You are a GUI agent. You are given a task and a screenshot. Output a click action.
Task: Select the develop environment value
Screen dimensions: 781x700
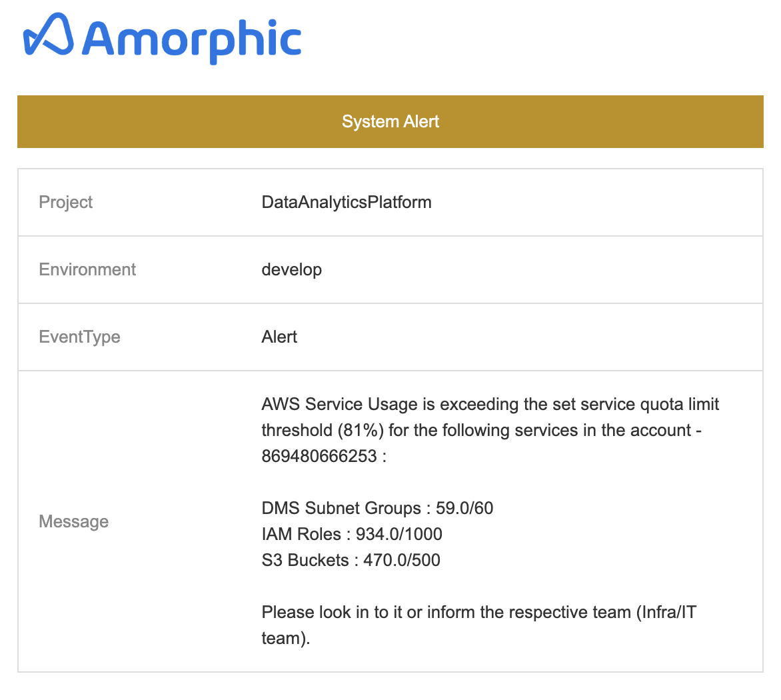pyautogui.click(x=292, y=270)
